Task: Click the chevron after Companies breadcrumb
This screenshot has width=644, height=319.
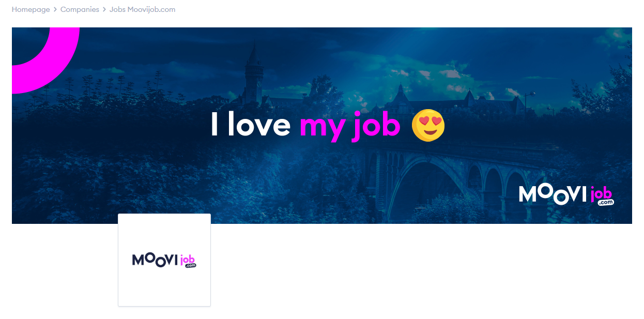Action: [104, 10]
